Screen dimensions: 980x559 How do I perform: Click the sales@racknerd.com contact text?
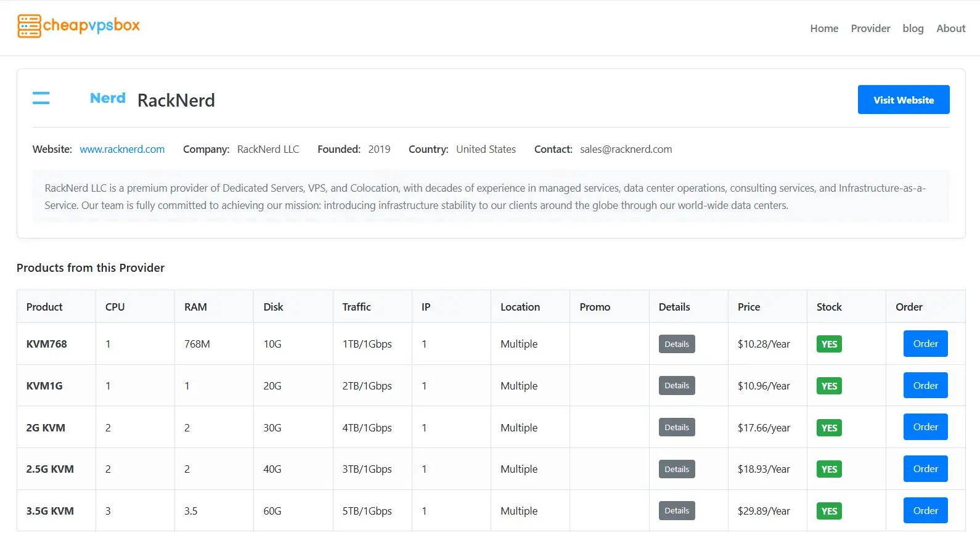pyautogui.click(x=626, y=149)
